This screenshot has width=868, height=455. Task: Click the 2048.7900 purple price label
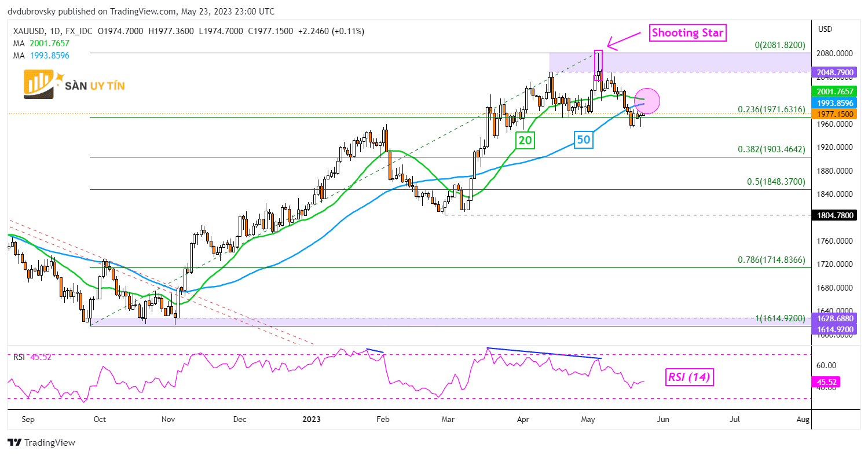click(833, 72)
